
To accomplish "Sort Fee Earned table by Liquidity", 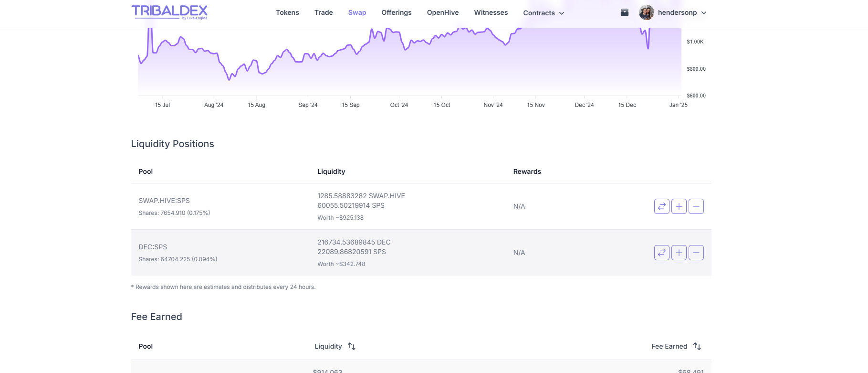I will click(x=335, y=346).
